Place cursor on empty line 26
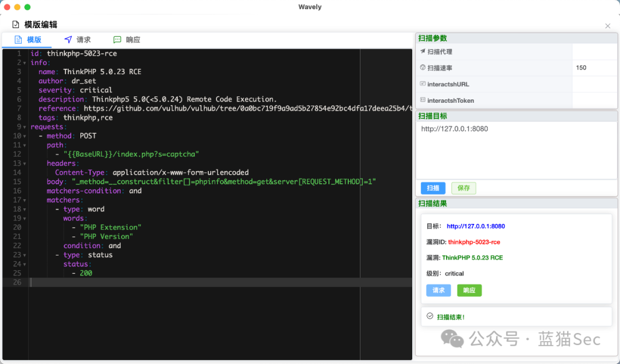The height and width of the screenshot is (364, 620). pos(220,282)
